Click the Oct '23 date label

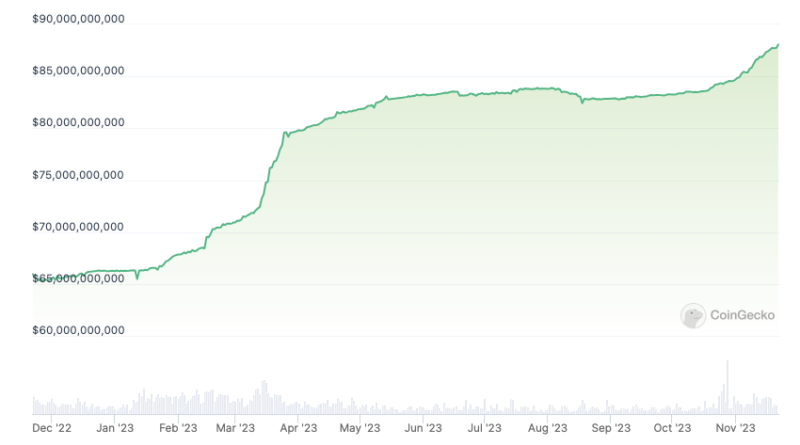point(669,427)
